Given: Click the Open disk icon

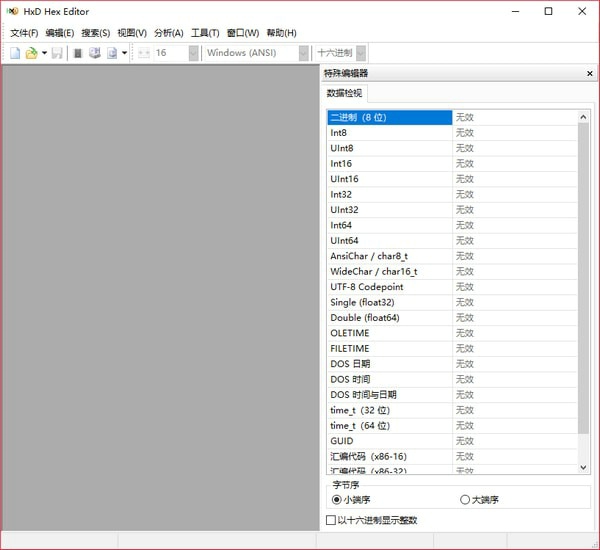Looking at the screenshot, I should point(94,53).
